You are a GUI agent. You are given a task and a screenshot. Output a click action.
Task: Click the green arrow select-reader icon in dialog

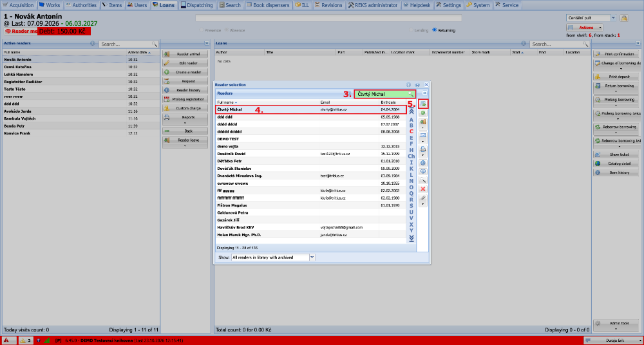tap(422, 104)
